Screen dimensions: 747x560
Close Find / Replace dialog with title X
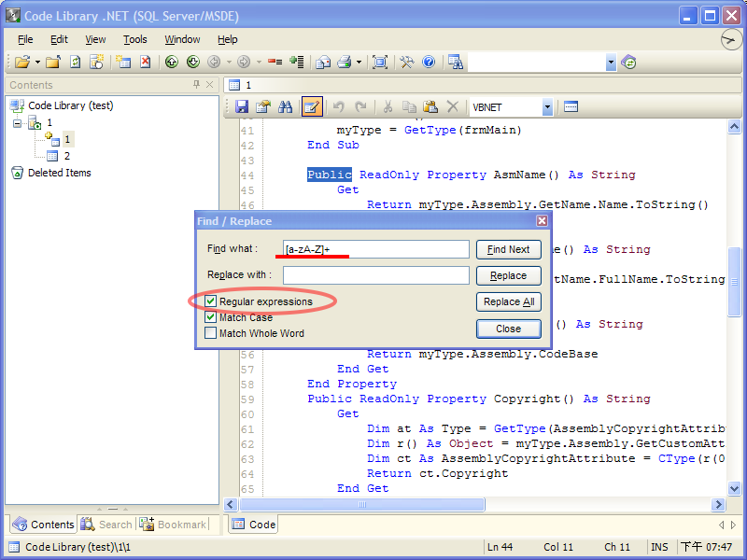point(542,221)
